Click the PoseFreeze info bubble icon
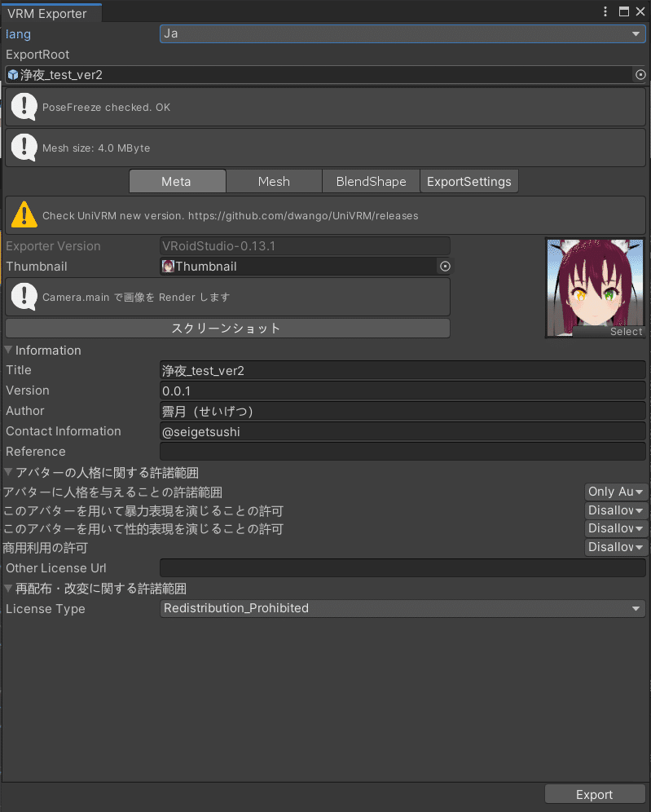Image resolution: width=651 pixels, height=812 pixels. [24, 107]
